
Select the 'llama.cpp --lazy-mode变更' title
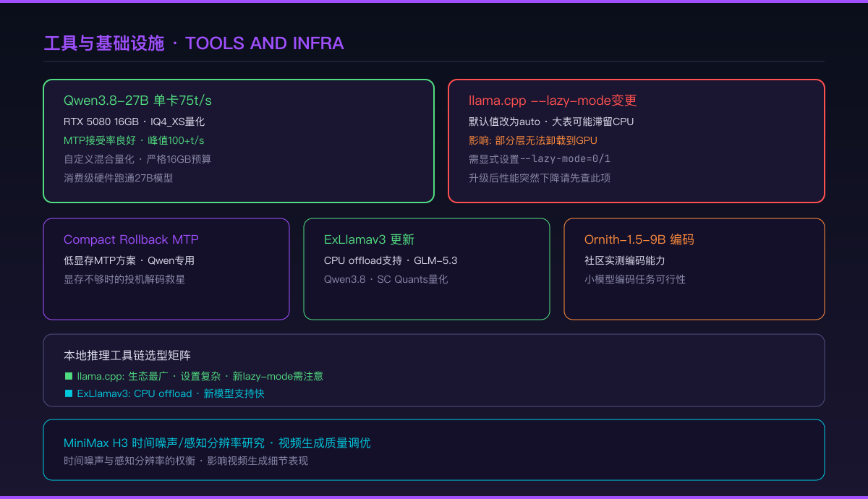[x=553, y=101]
